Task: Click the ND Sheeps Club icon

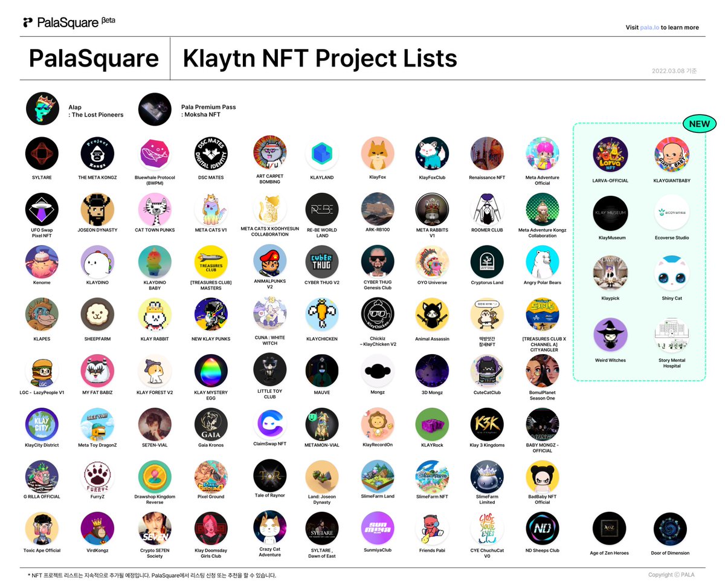Action: point(543,529)
